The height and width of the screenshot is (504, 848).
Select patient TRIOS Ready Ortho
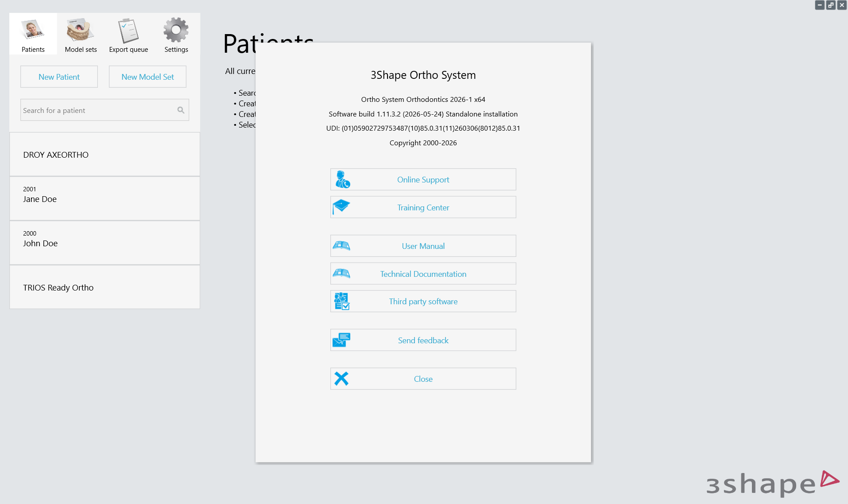[105, 287]
